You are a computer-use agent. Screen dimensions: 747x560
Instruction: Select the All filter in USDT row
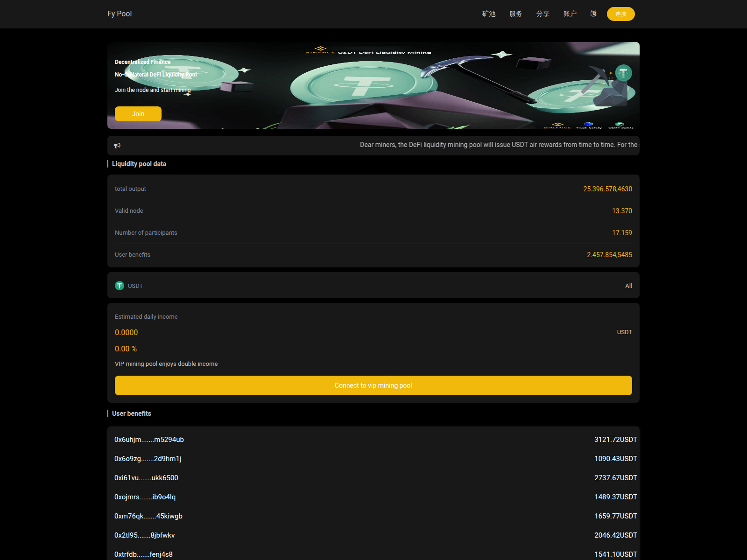pyautogui.click(x=628, y=286)
